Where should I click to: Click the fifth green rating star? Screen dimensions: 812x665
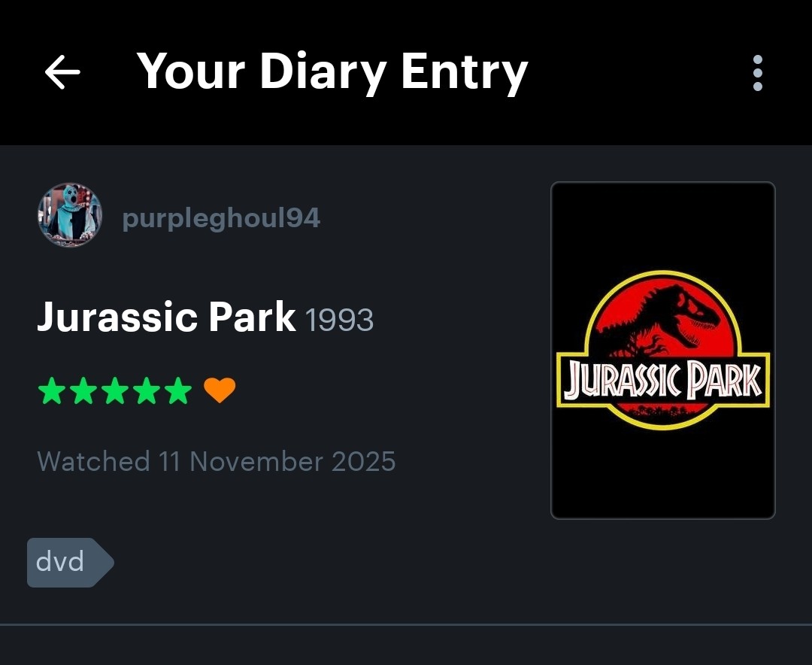point(179,390)
